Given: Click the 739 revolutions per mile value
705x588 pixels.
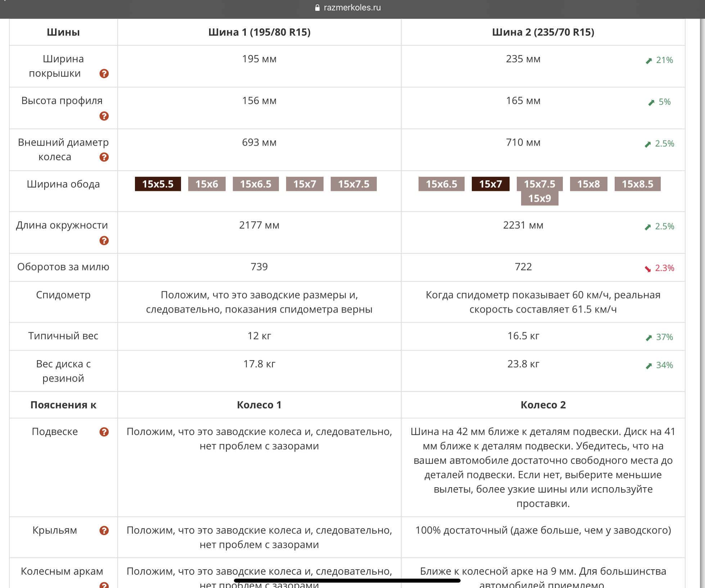Looking at the screenshot, I should point(259,267).
